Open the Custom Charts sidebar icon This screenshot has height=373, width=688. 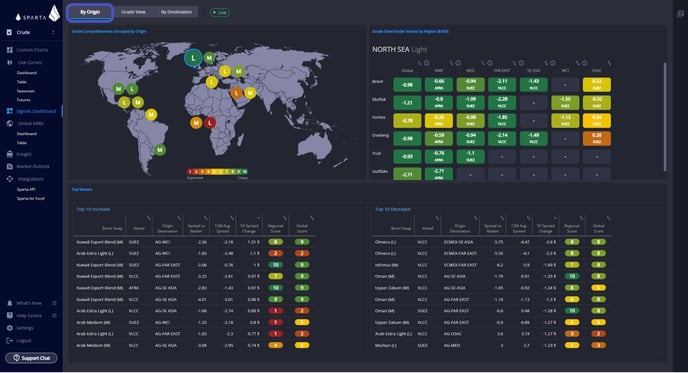point(10,50)
